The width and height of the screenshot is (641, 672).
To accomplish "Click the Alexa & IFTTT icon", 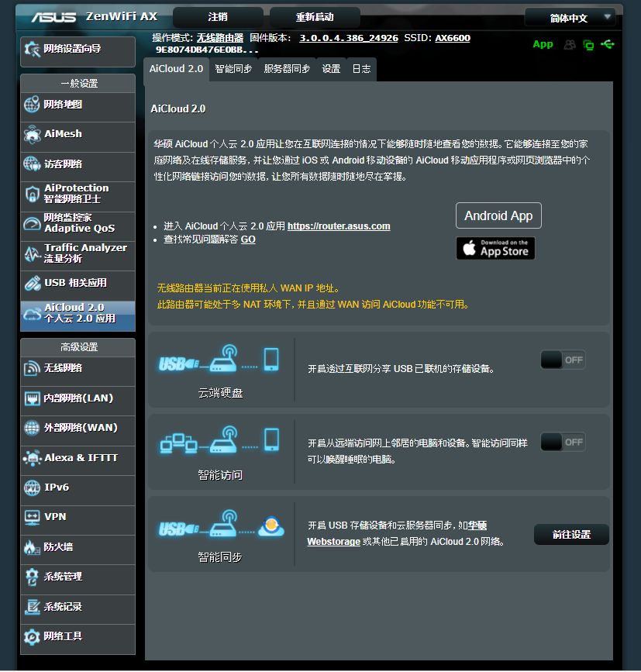I will pyautogui.click(x=32, y=458).
